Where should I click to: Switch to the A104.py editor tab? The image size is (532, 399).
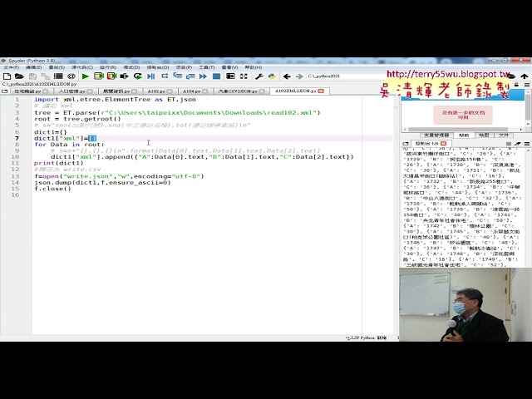191,91
